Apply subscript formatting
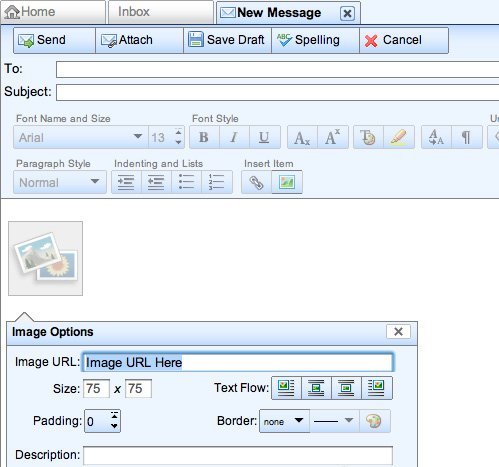 click(302, 137)
